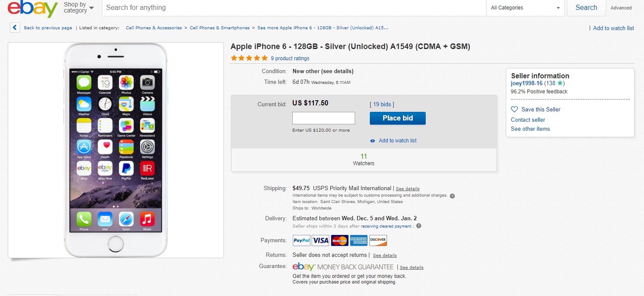644x296 pixels.
Task: Click the seller feedback star icon
Action: point(560,83)
